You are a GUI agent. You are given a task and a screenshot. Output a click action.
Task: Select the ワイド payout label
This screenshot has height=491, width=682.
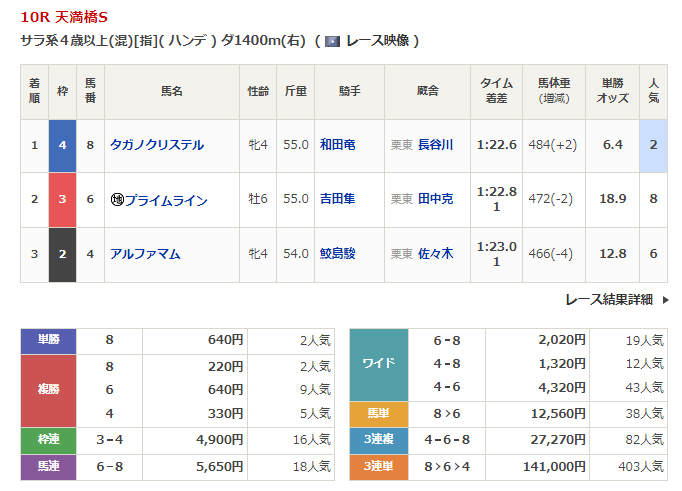pos(378,364)
